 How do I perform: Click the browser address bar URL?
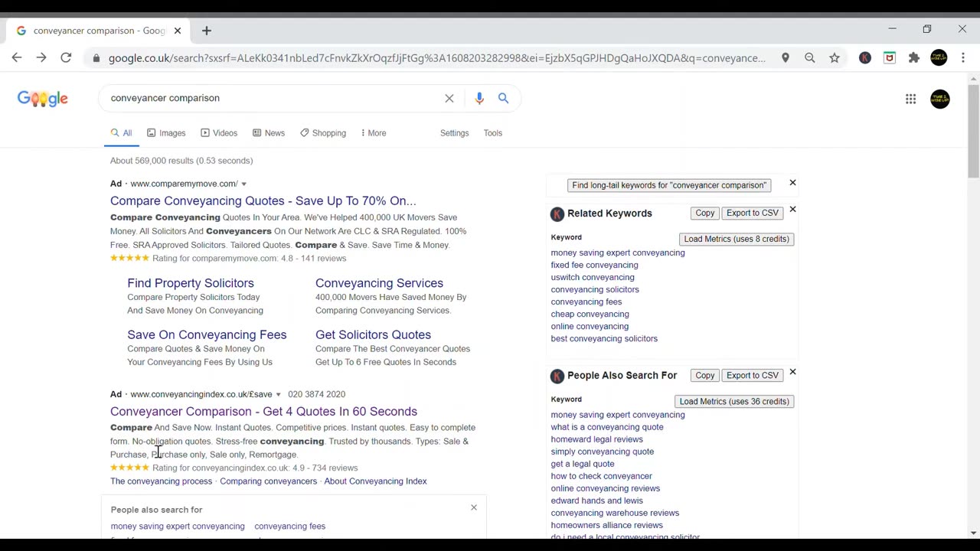(x=436, y=58)
